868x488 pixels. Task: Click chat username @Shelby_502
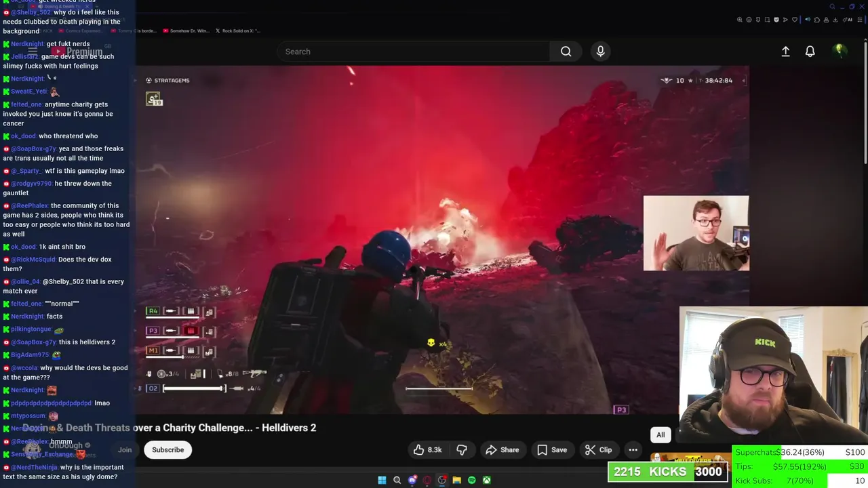point(31,12)
